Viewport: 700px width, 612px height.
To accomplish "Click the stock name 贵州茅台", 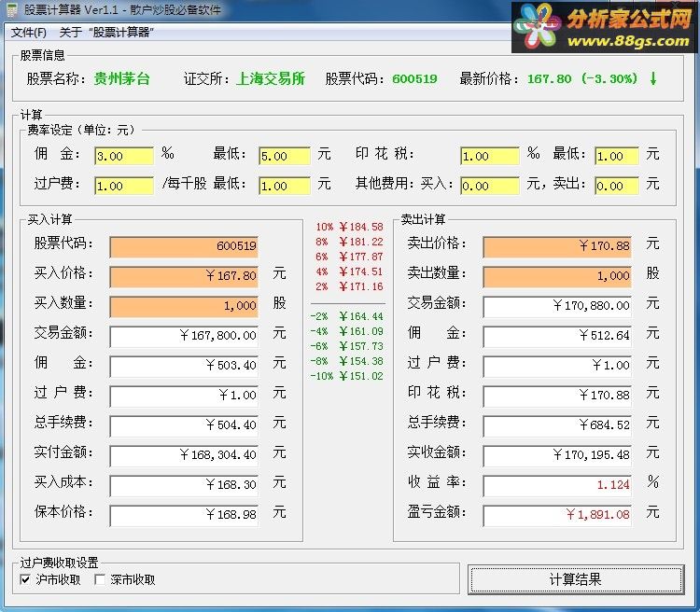I will click(122, 79).
